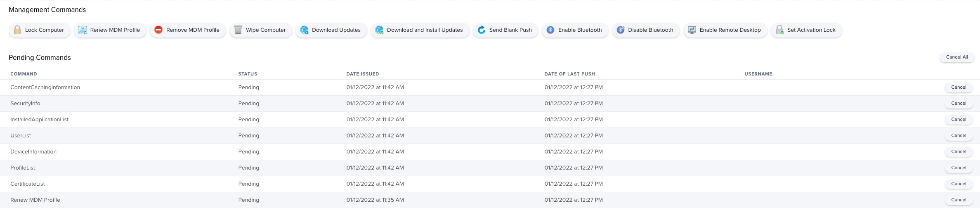Click the Renew MDM Profile icon
The height and width of the screenshot is (210, 980).
[83, 30]
